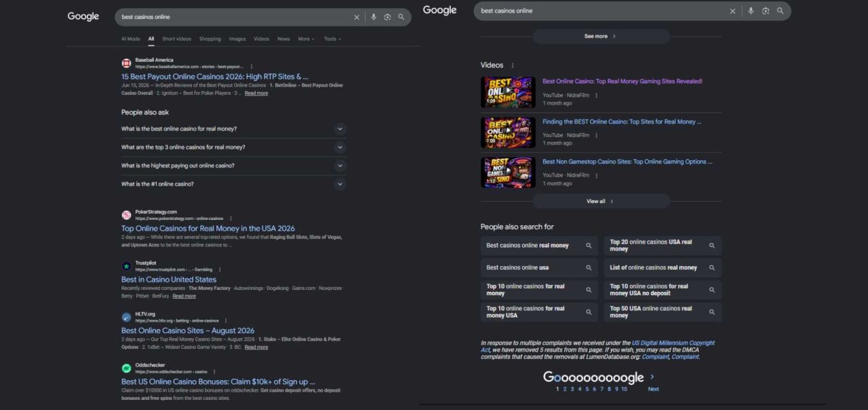Play 'Finding the BEST Online Casino' video thumbnail

(x=508, y=132)
